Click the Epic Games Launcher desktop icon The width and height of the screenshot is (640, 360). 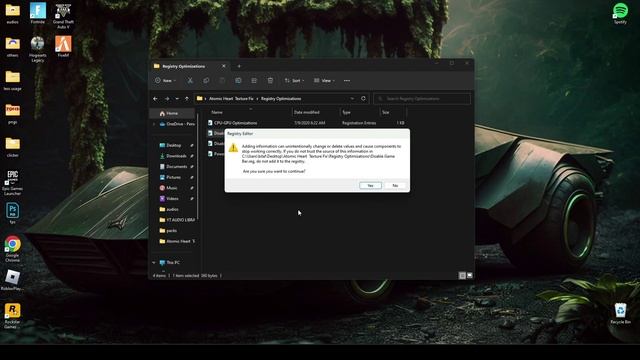pyautogui.click(x=13, y=183)
